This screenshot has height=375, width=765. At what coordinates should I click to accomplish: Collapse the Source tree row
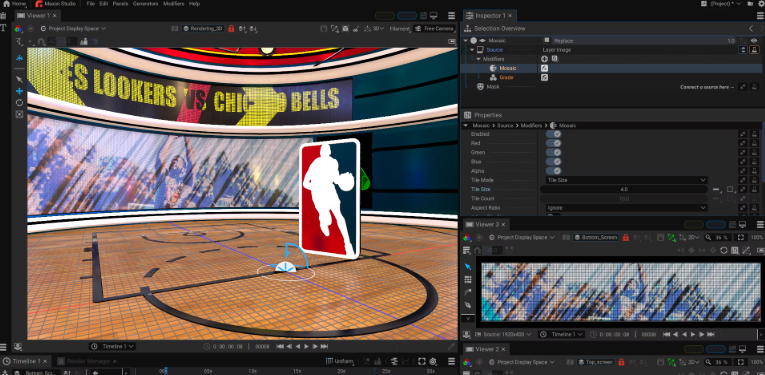[472, 50]
